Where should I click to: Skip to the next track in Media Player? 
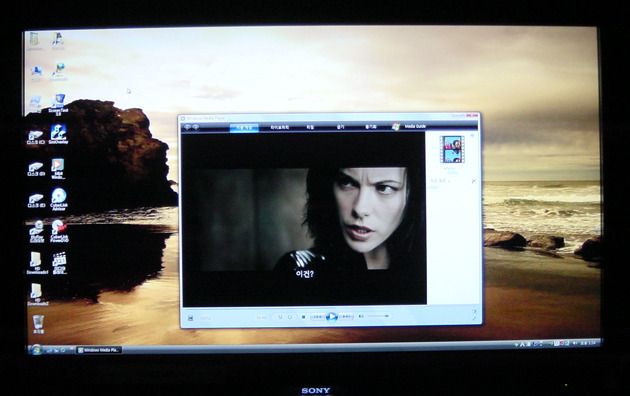click(x=346, y=317)
